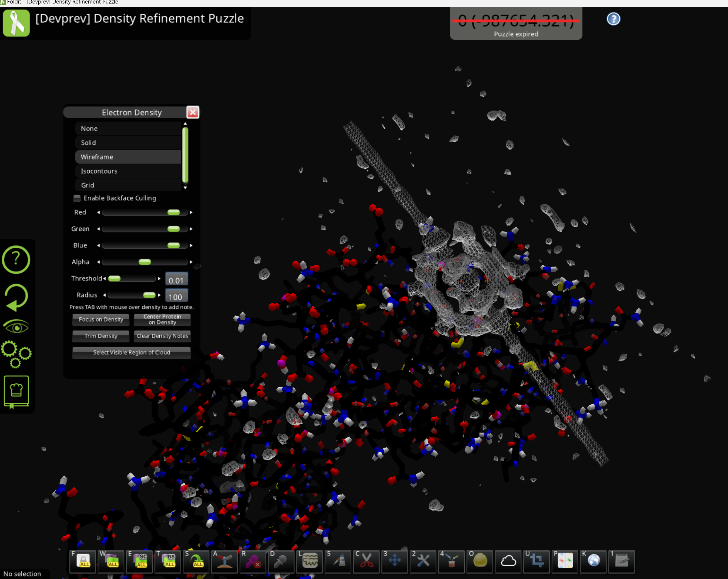728x579 pixels.
Task: Open the cloud tool icon
Action: click(x=508, y=561)
